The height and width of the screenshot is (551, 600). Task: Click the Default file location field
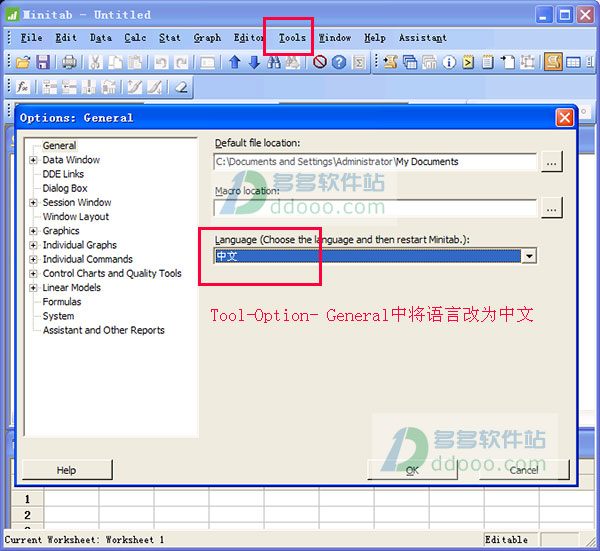pos(375,161)
